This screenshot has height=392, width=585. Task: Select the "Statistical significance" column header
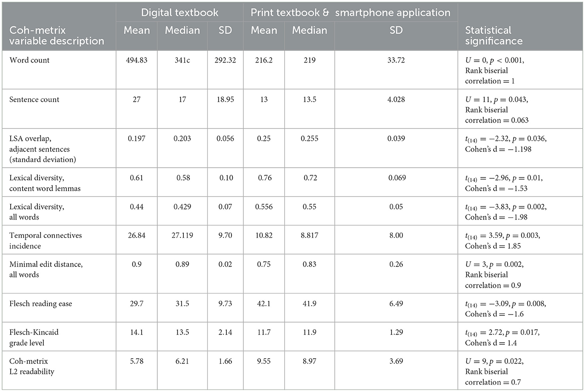coord(494,36)
